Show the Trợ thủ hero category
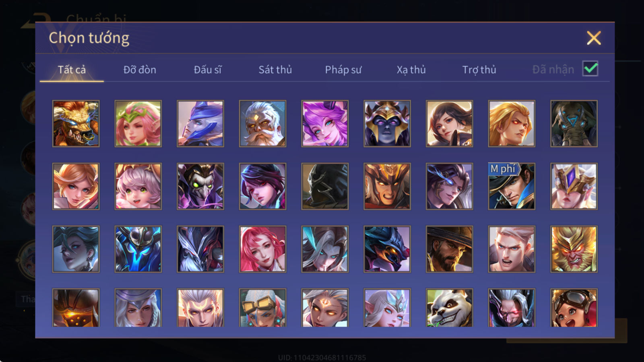This screenshot has width=644, height=362. [x=479, y=70]
